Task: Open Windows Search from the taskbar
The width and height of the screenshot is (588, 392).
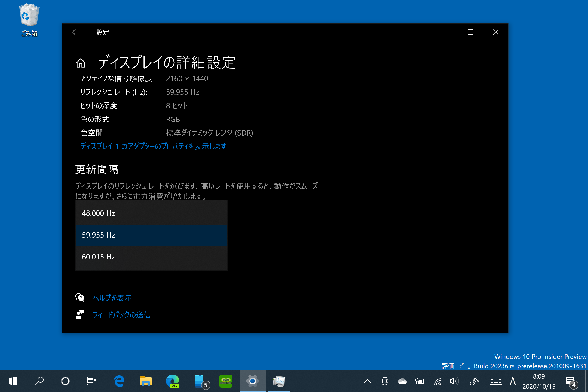Action: [39, 381]
